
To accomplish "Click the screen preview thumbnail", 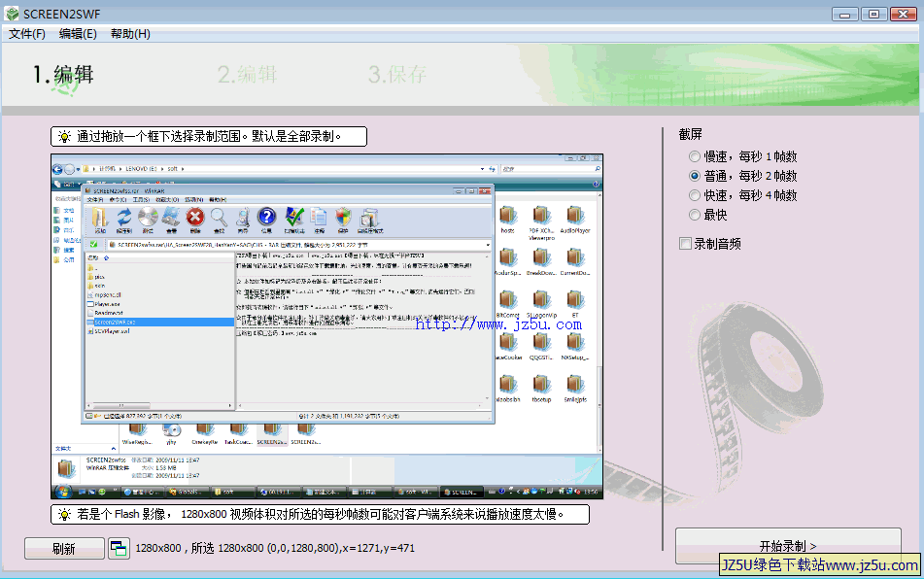I will [x=327, y=327].
